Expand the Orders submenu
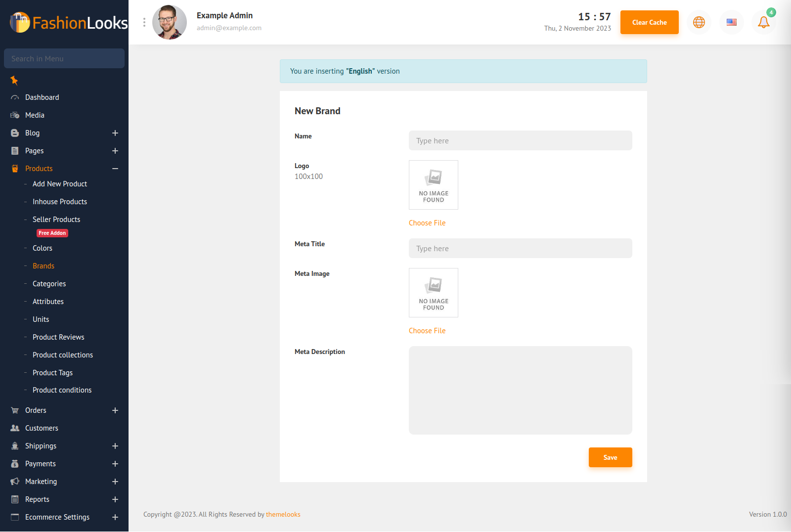791x532 pixels. click(x=115, y=410)
